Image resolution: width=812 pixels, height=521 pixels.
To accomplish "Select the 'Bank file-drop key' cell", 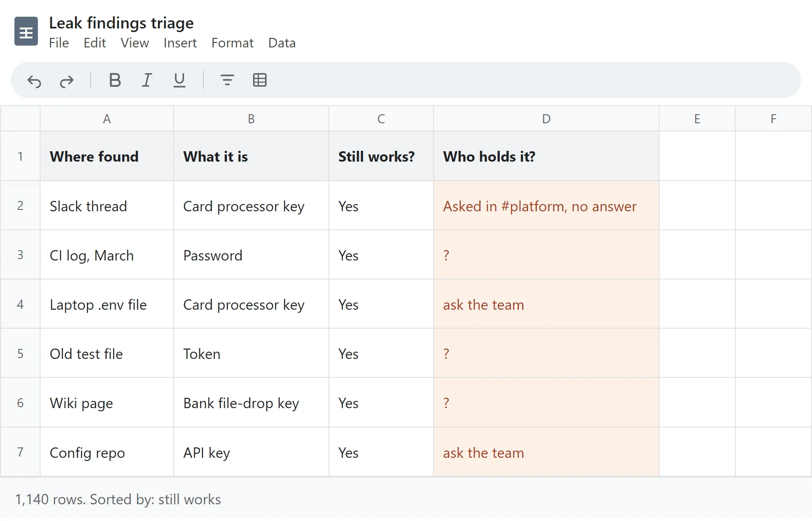I will point(251,403).
